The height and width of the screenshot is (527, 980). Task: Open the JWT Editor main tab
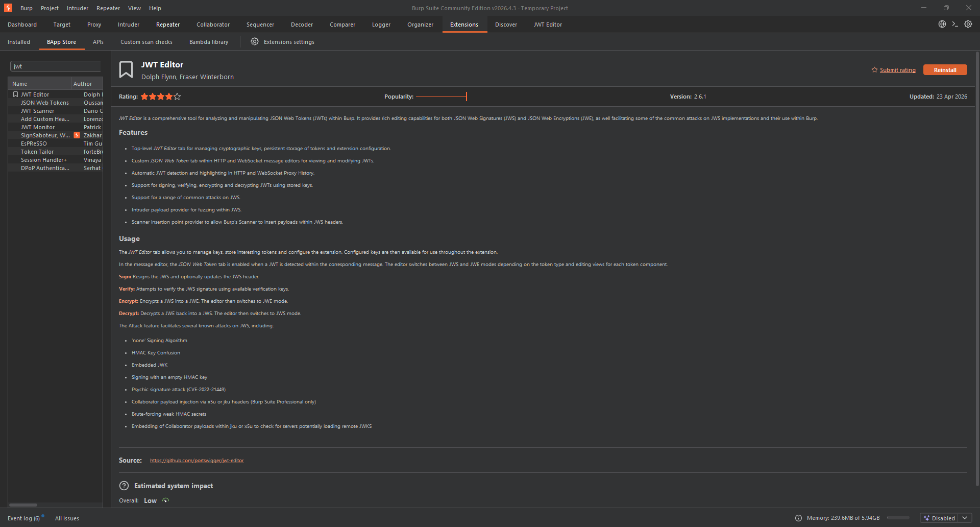click(548, 25)
